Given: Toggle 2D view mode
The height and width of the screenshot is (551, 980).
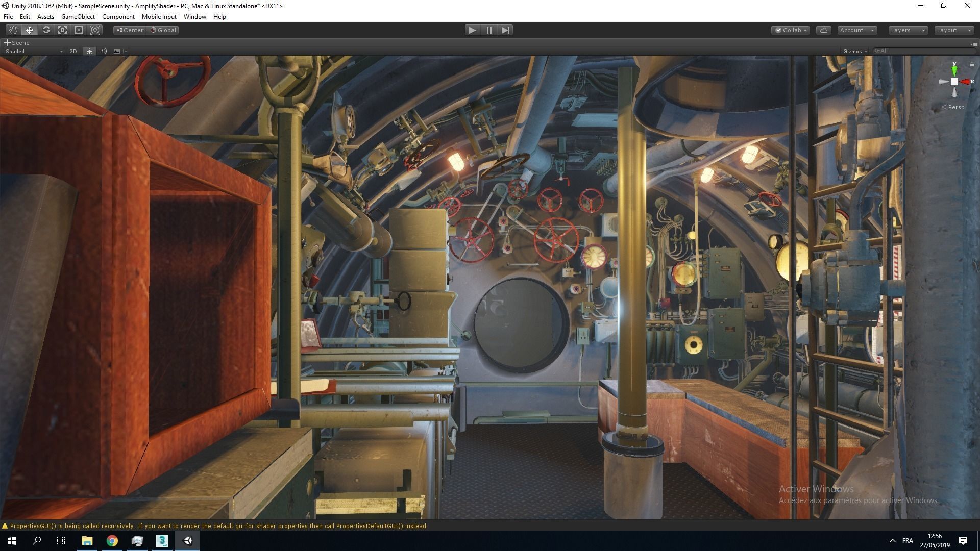Looking at the screenshot, I should click(x=73, y=51).
